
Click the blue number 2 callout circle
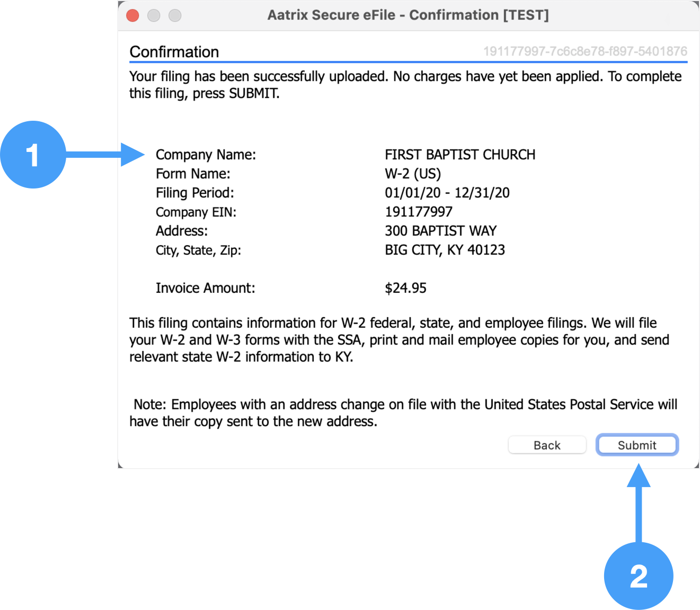(638, 576)
